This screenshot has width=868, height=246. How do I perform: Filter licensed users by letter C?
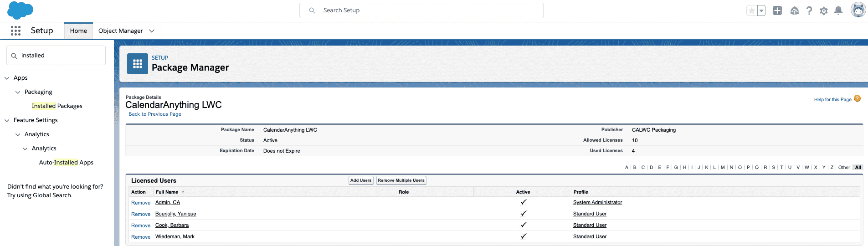pyautogui.click(x=643, y=167)
